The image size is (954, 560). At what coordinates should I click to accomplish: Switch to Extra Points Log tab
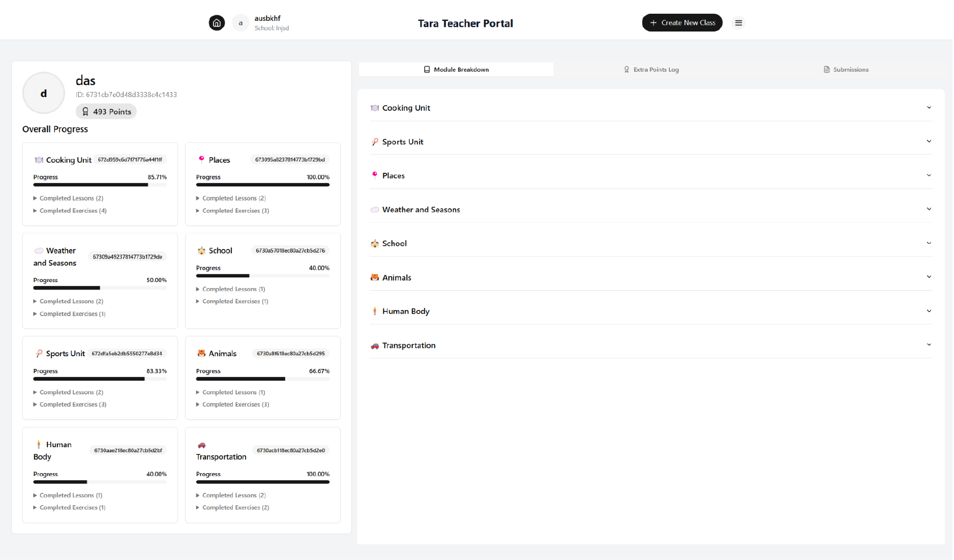point(651,70)
